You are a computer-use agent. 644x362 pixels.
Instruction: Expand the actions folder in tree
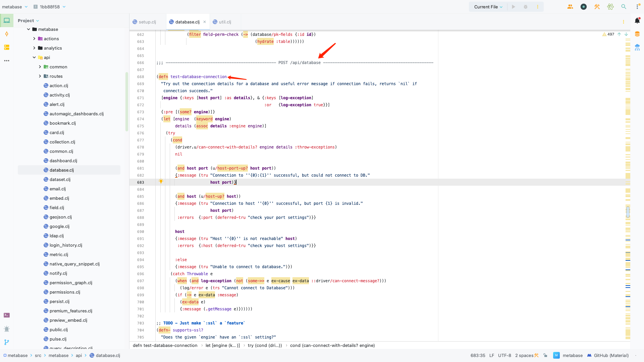pos(34,39)
